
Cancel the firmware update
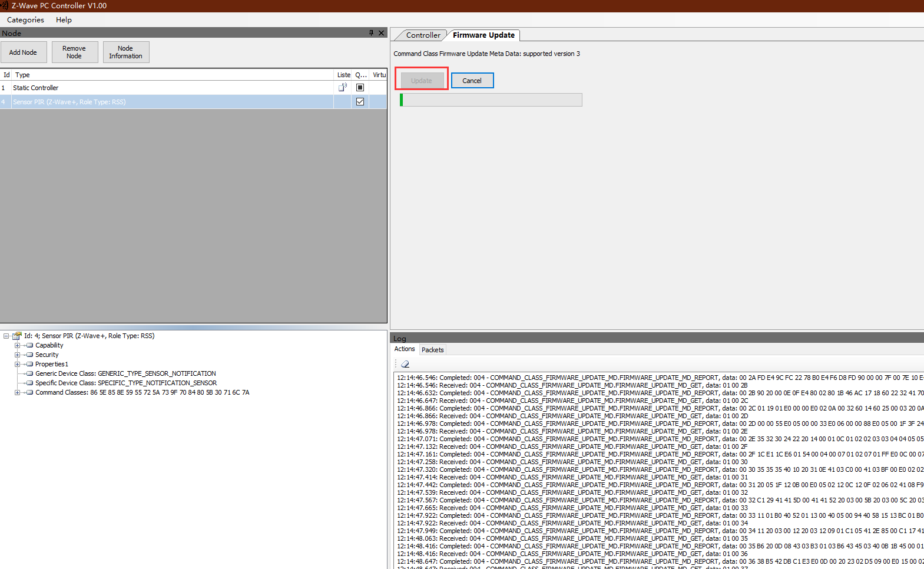[472, 81]
